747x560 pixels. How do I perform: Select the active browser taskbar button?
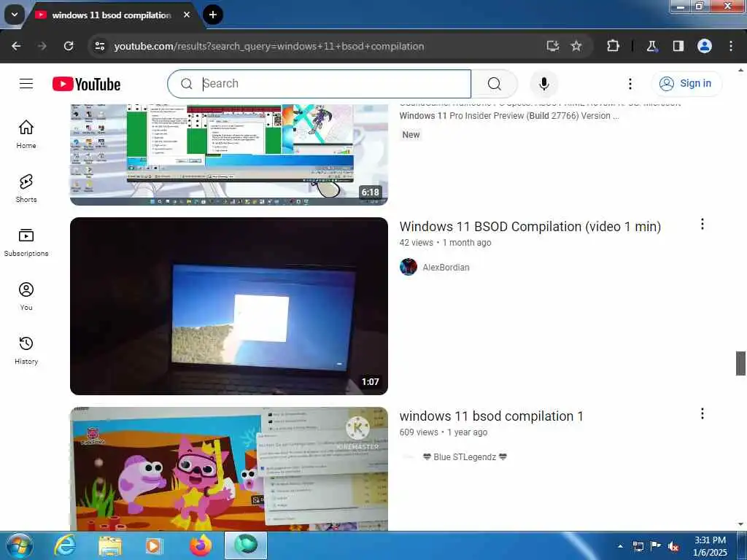click(x=246, y=545)
